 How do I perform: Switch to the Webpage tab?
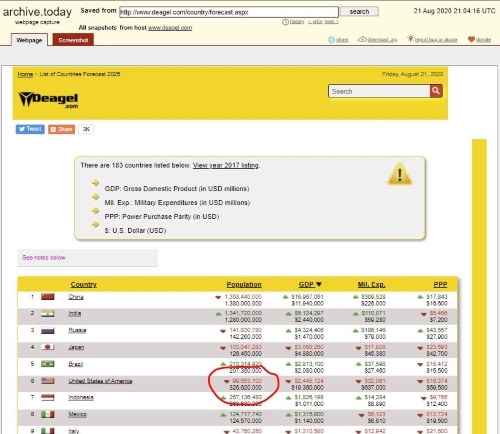point(29,40)
